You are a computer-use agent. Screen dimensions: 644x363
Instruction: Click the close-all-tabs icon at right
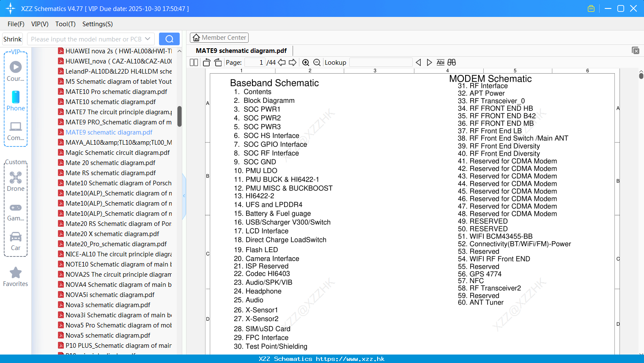point(636,50)
